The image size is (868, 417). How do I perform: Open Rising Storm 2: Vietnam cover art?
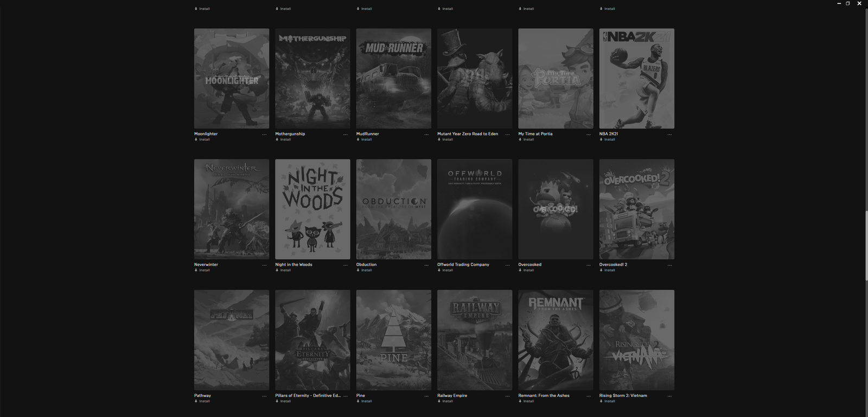[637, 340]
